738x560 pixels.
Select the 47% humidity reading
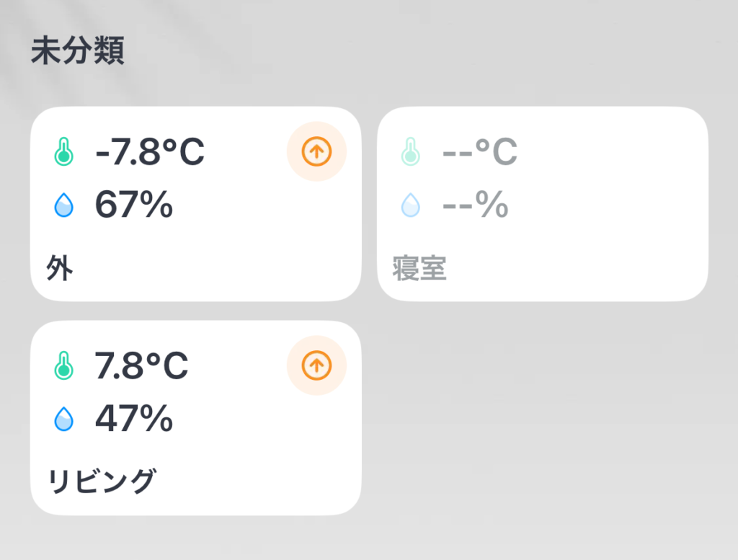click(x=134, y=419)
